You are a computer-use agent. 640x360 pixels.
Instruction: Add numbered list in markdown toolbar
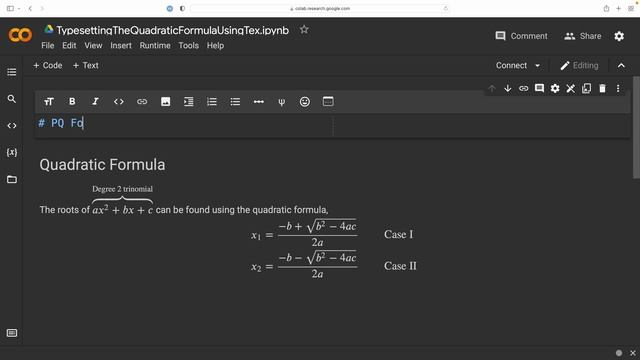coord(212,102)
